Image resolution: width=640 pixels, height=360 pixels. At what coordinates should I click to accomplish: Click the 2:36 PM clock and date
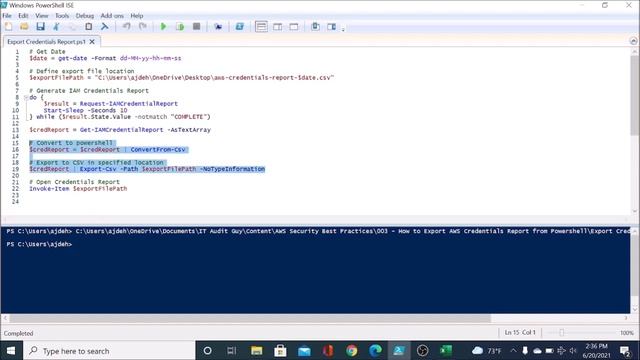coord(596,351)
